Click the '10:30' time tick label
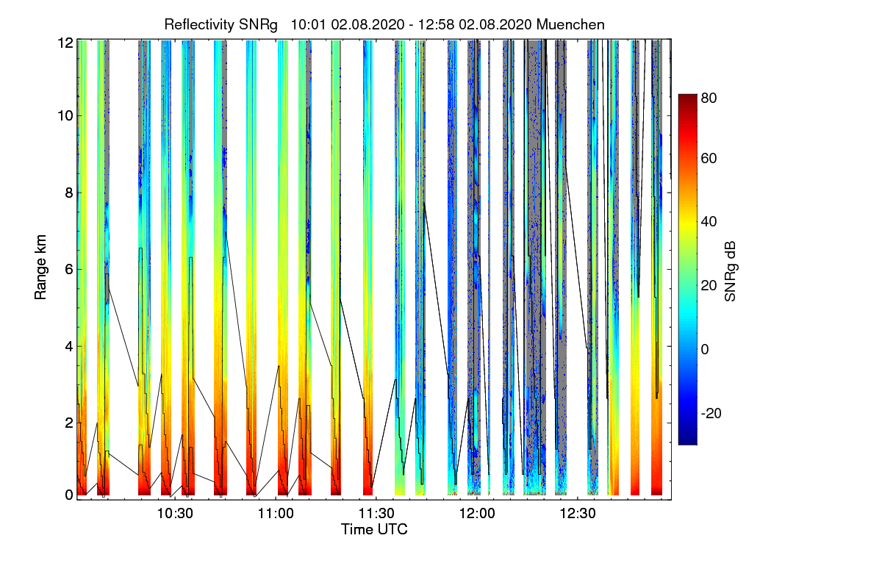This screenshot has height=588, width=882. tap(176, 513)
